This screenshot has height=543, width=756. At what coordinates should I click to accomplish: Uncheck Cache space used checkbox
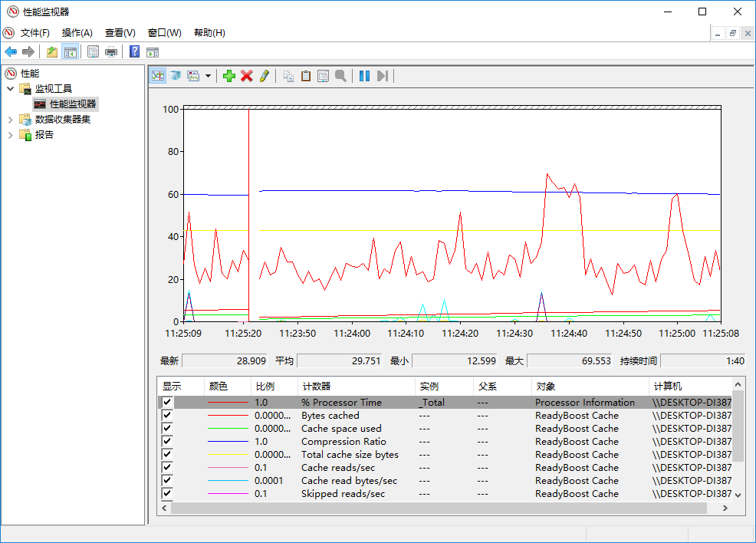tap(167, 428)
